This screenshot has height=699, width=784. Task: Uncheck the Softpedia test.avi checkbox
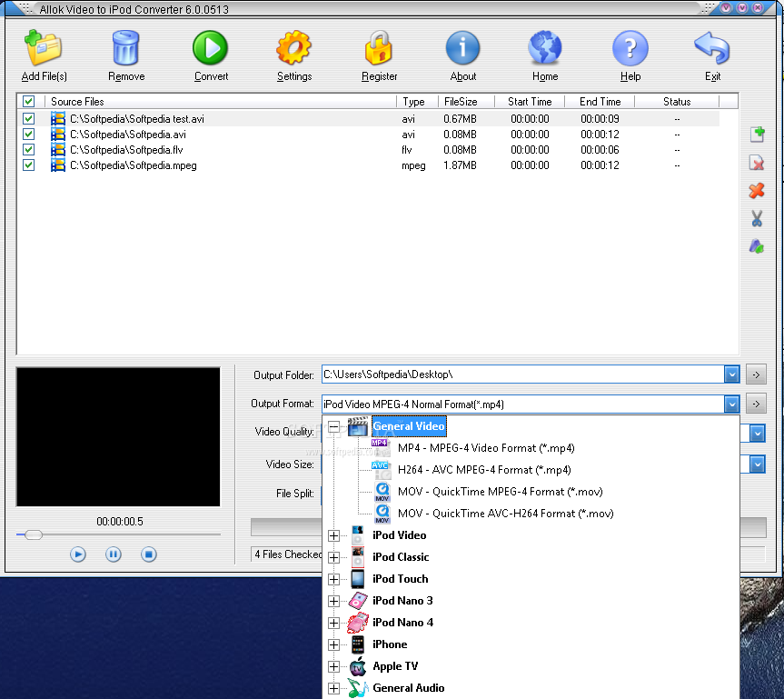tap(28, 118)
